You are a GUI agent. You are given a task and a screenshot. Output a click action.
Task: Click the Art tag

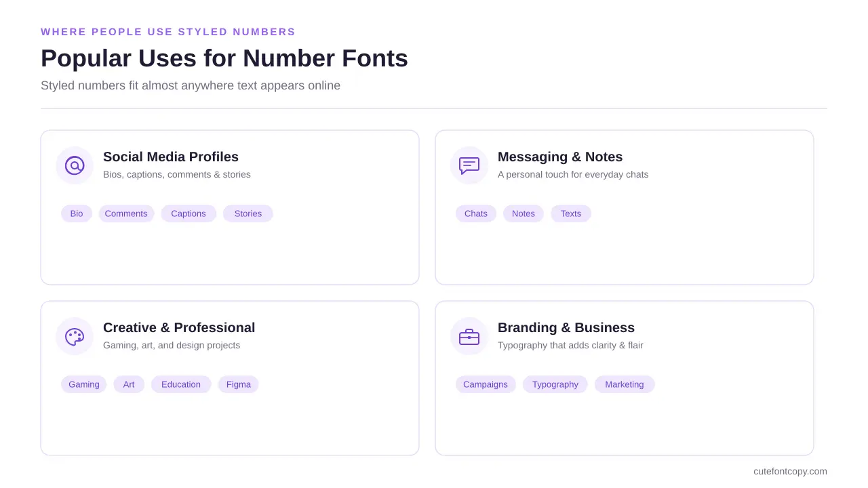(x=129, y=384)
